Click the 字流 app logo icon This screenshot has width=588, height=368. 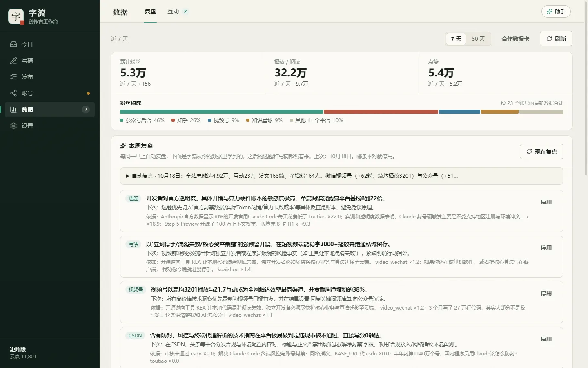click(x=16, y=16)
